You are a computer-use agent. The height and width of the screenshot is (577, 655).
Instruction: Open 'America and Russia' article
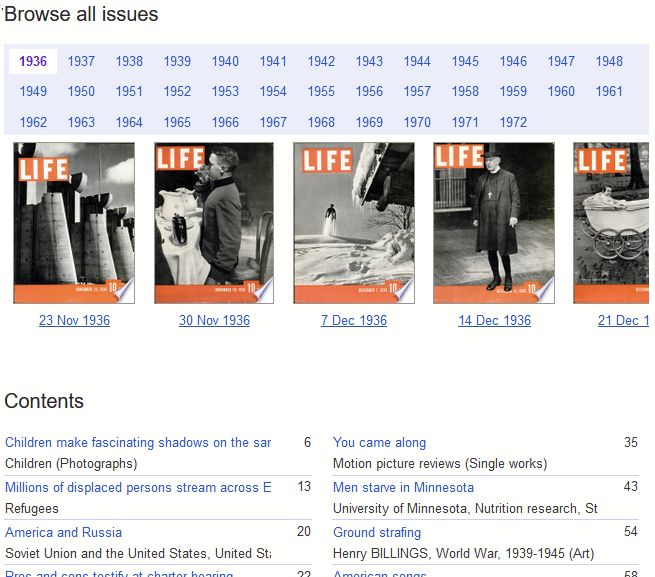pos(63,533)
